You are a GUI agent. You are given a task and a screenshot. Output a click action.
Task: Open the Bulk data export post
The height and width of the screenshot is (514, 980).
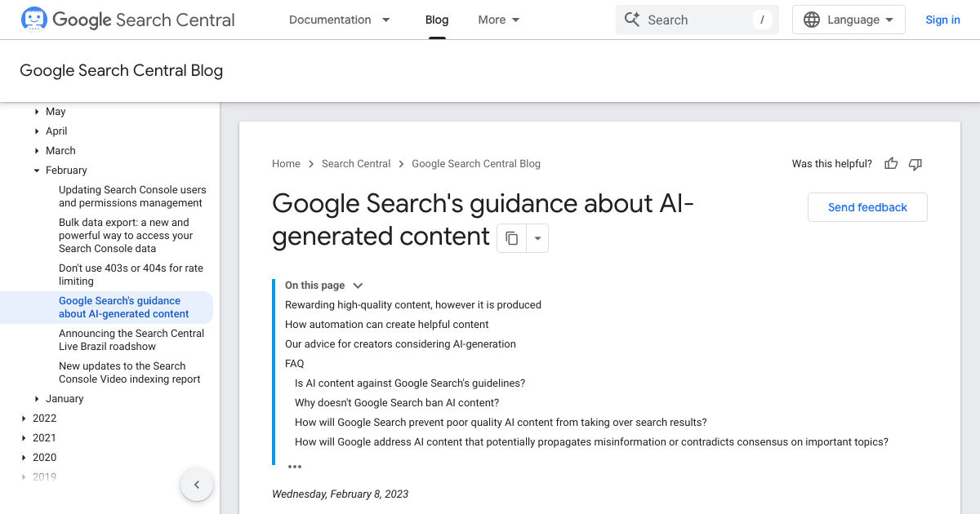pyautogui.click(x=126, y=236)
